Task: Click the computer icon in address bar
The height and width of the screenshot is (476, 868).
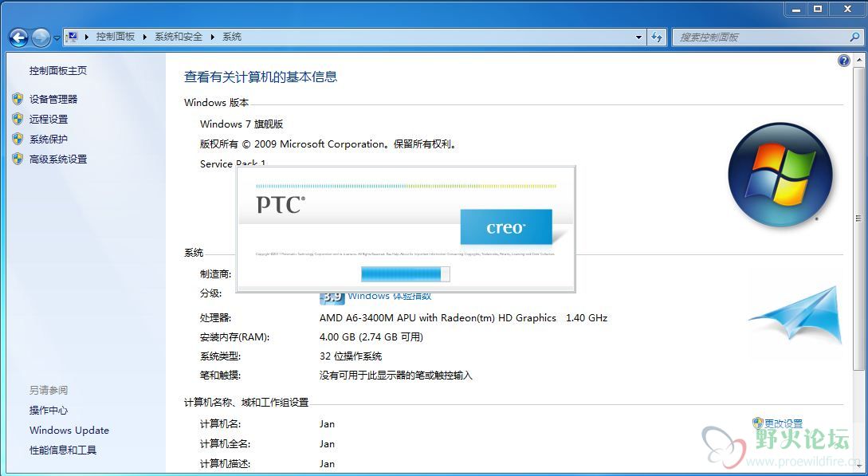Action: click(72, 37)
